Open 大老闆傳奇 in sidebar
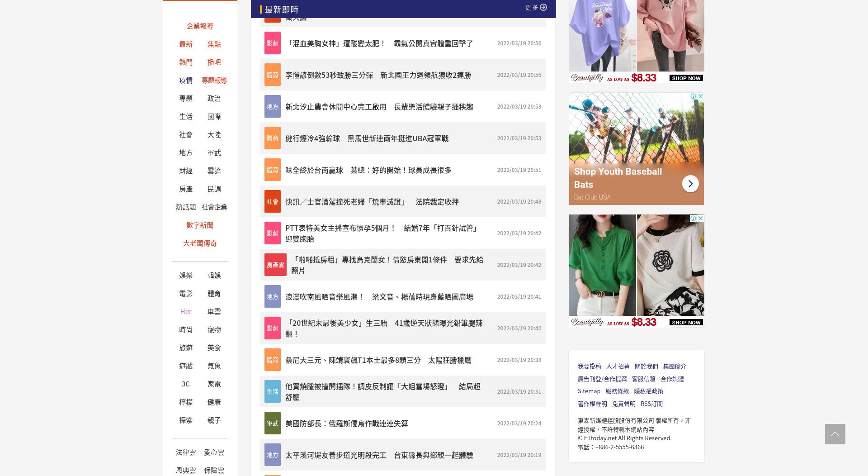 coord(200,243)
